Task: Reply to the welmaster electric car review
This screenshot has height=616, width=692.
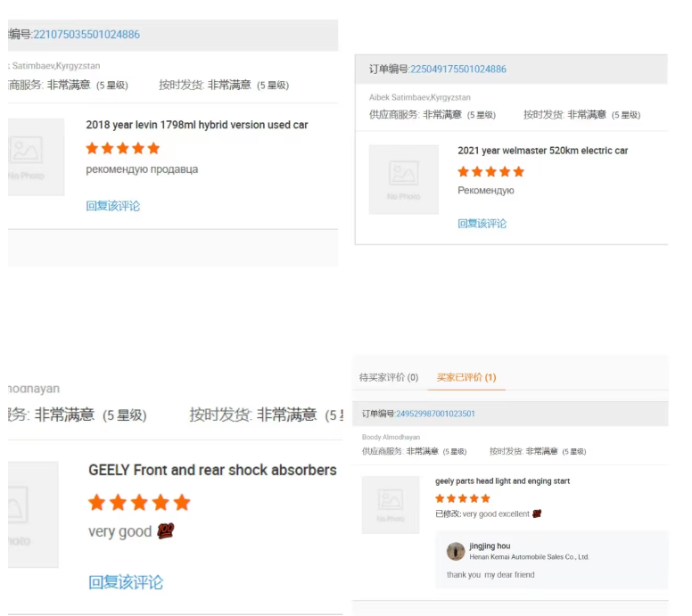Action: pos(482,224)
